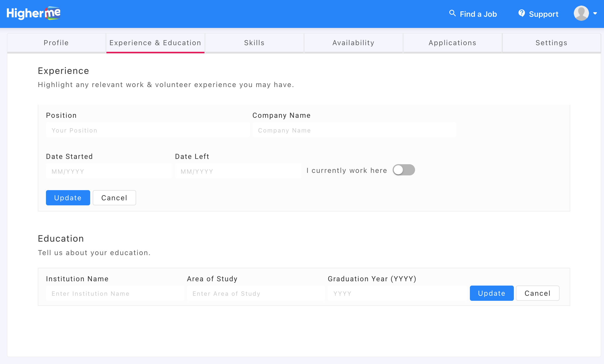The height and width of the screenshot is (364, 604).
Task: Toggle 'I currently work here' switch
Action: 403,170
